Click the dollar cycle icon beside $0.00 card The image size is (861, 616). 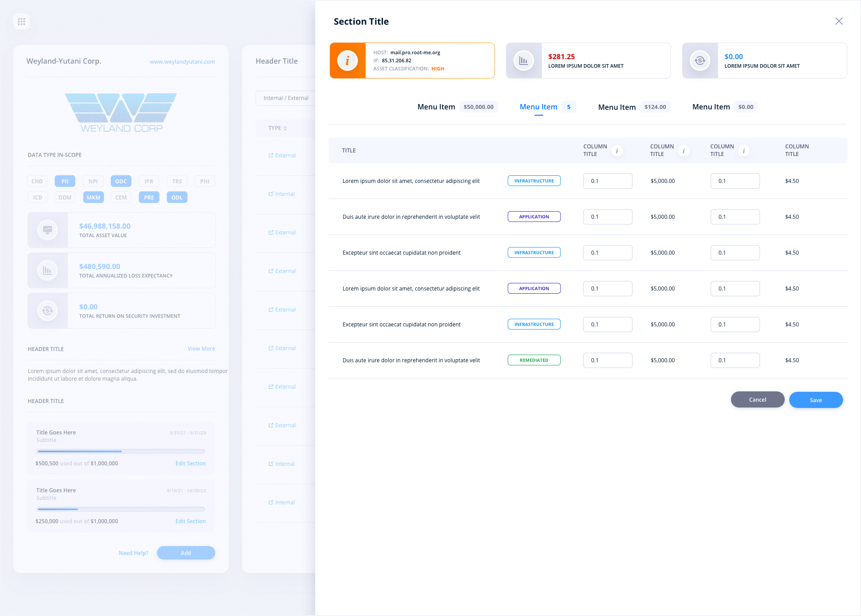pos(700,61)
